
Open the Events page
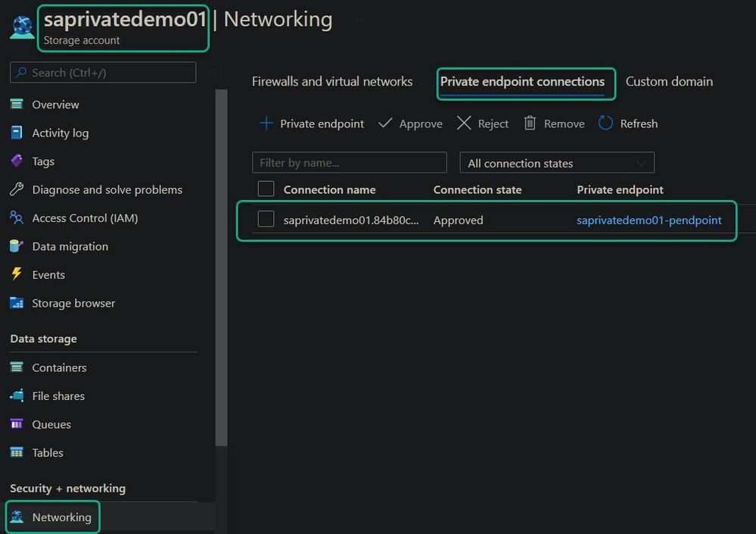[48, 274]
